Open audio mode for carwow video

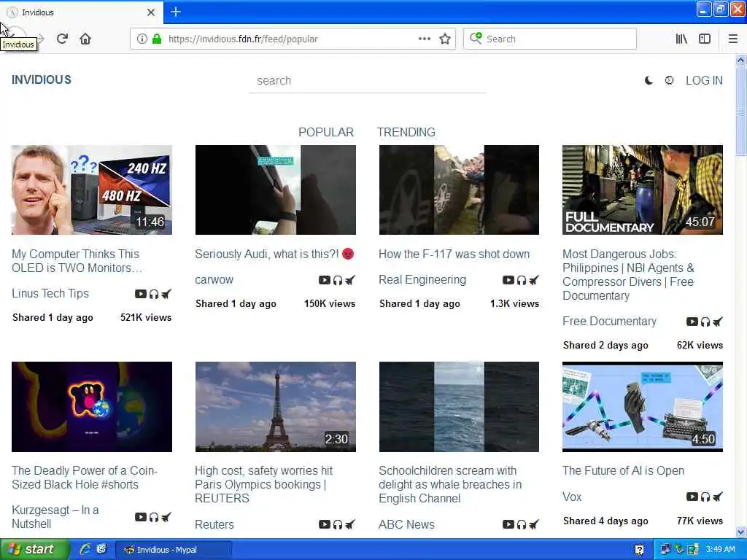click(x=337, y=280)
